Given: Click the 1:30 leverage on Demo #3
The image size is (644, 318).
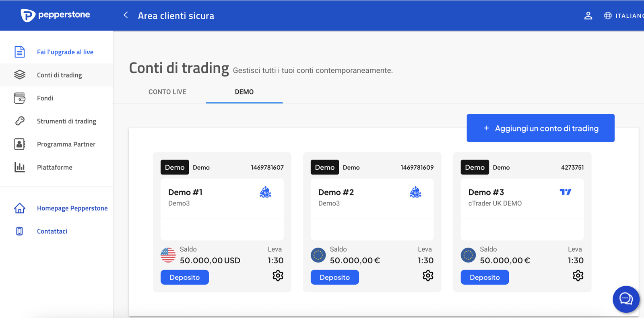Looking at the screenshot, I should (x=576, y=261).
